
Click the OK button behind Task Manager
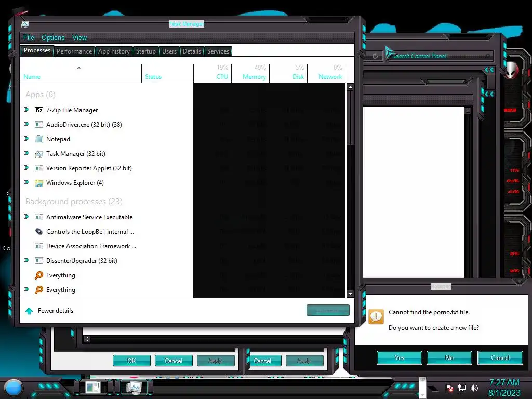pos(131,361)
